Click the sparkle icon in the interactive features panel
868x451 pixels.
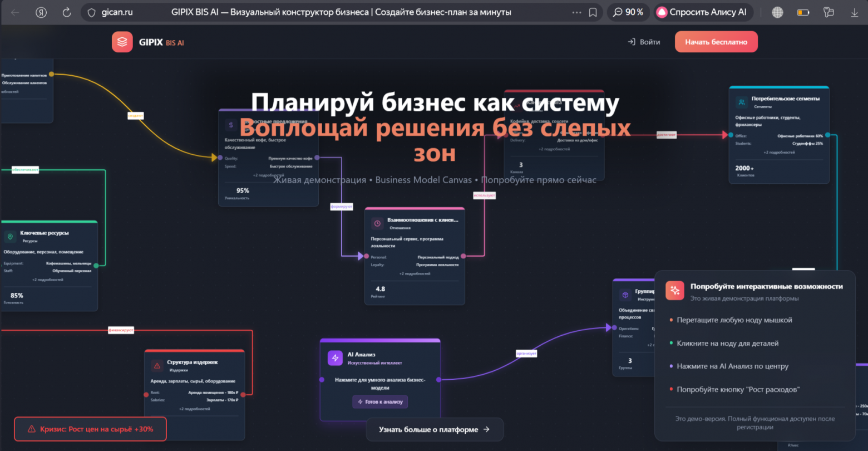click(x=674, y=290)
